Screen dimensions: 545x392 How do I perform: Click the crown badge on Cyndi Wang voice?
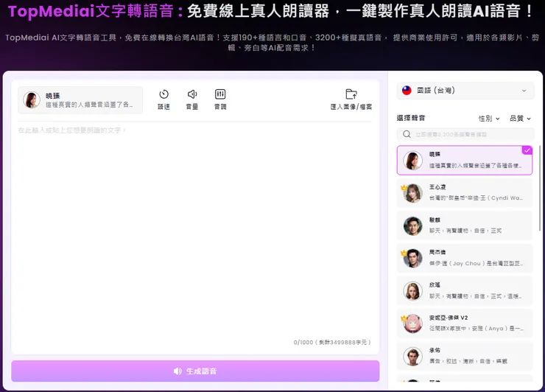point(404,188)
